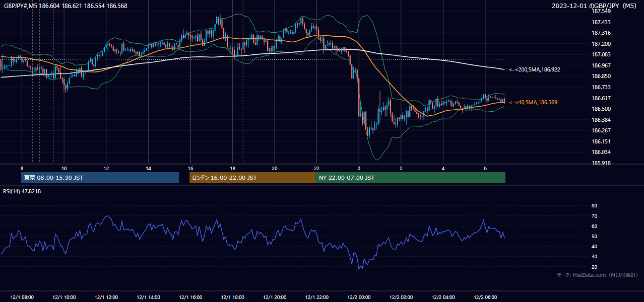Click price axis label 187.316
The image size is (644, 302).
point(601,33)
